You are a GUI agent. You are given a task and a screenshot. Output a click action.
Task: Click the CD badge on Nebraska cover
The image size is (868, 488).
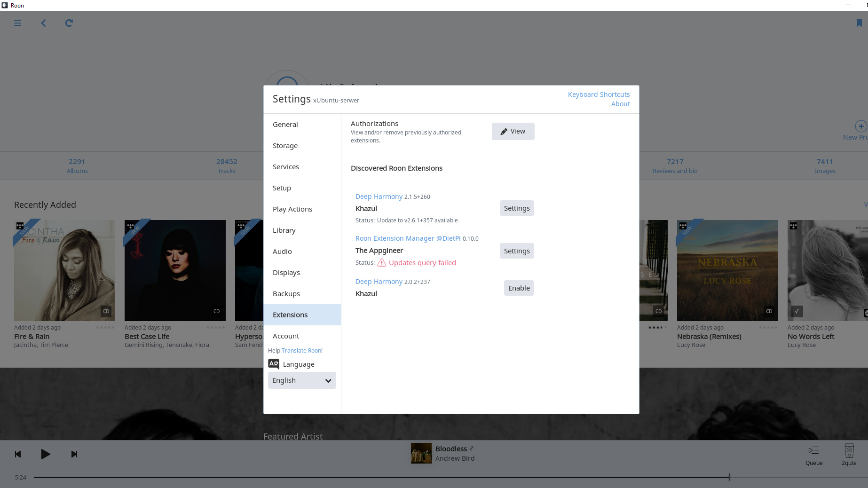pos(769,311)
